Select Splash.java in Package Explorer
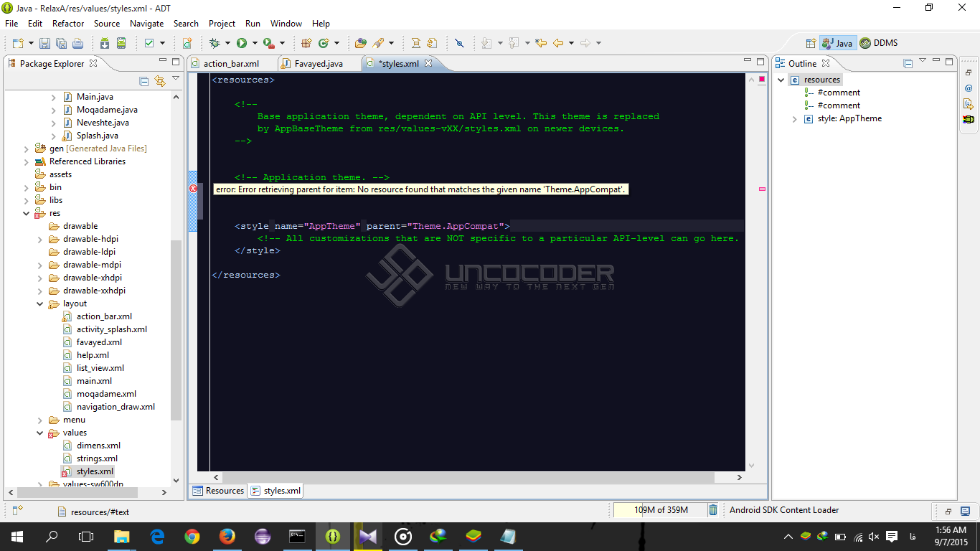Screen dimensions: 980x551 coord(97,136)
